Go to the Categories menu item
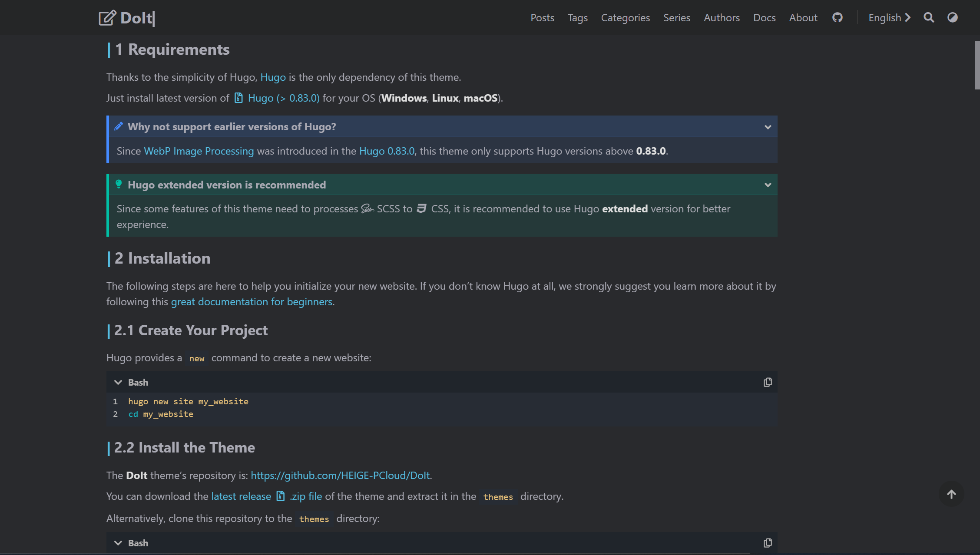 tap(625, 17)
